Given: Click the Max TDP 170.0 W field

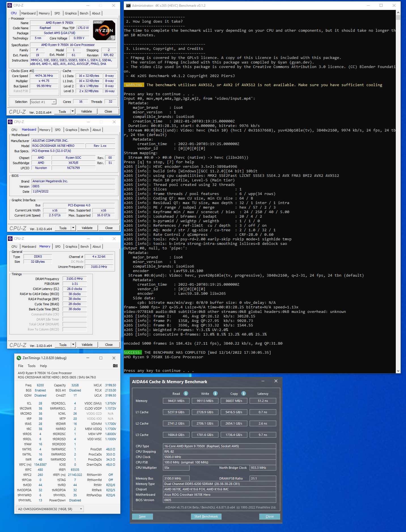Looking at the screenshot, I should pyautogui.click(x=83, y=28).
